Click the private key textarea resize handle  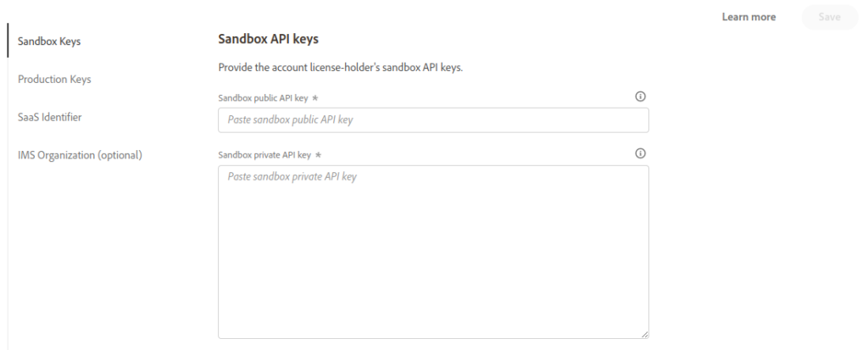tap(645, 335)
